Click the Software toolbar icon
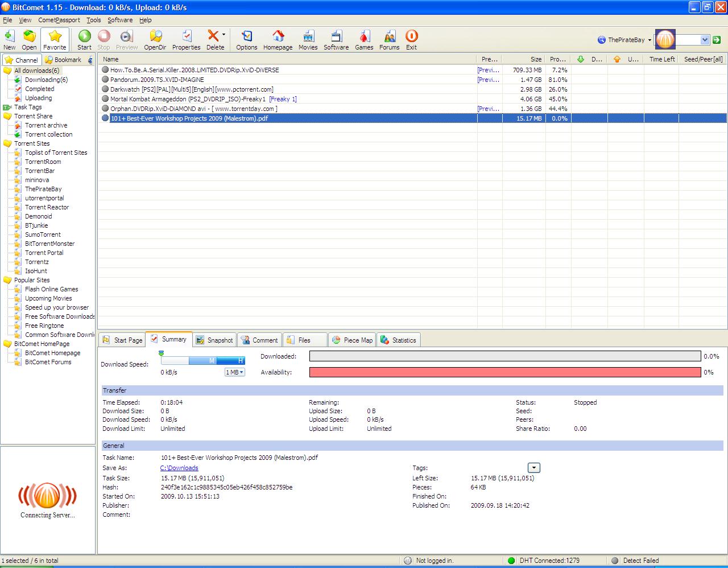 (x=336, y=40)
